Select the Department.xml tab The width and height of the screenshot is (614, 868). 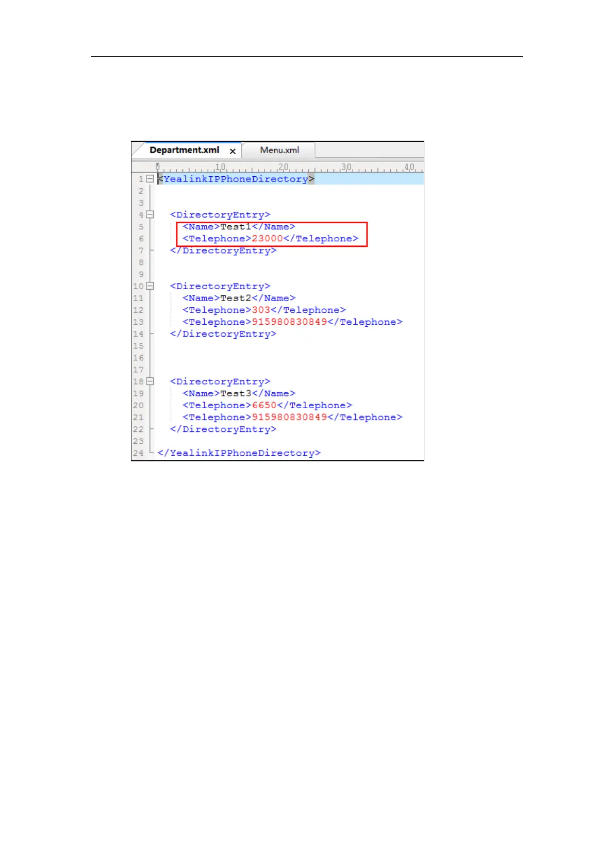(x=184, y=150)
